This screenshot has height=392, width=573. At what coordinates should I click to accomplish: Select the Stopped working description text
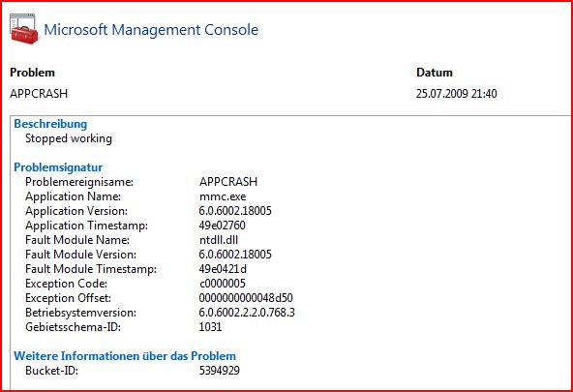tap(69, 138)
